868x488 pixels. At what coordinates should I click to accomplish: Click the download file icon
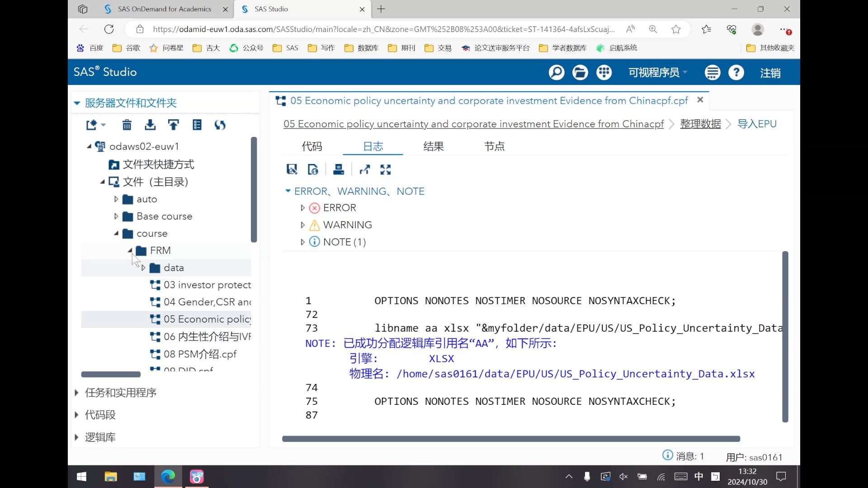[150, 125]
